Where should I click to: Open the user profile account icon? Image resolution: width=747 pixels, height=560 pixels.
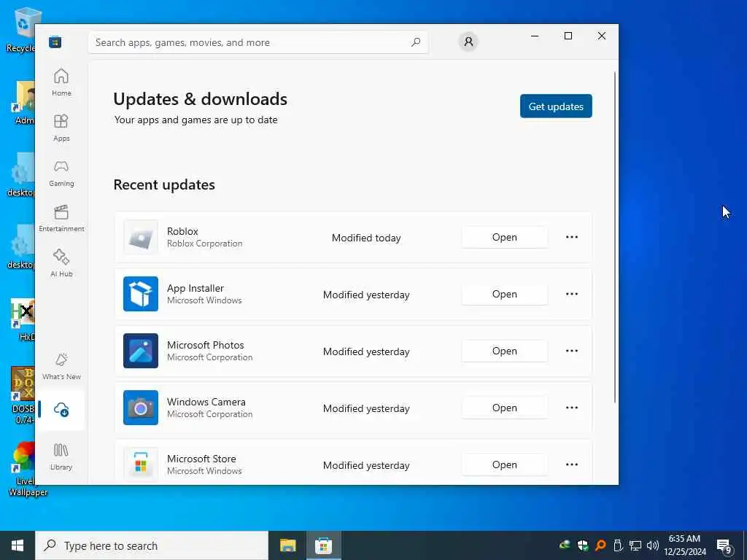click(x=468, y=42)
